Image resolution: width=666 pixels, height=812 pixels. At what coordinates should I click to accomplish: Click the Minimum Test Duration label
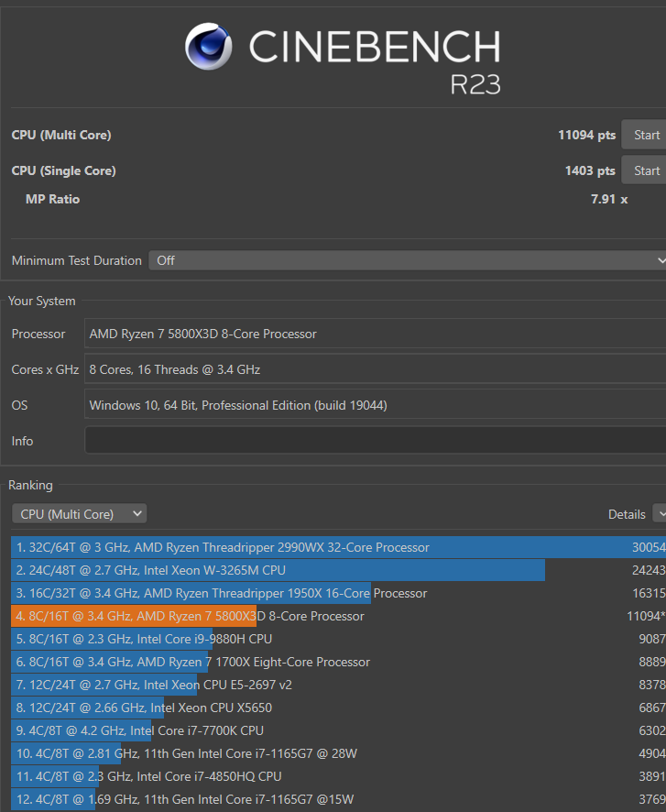tap(77, 260)
